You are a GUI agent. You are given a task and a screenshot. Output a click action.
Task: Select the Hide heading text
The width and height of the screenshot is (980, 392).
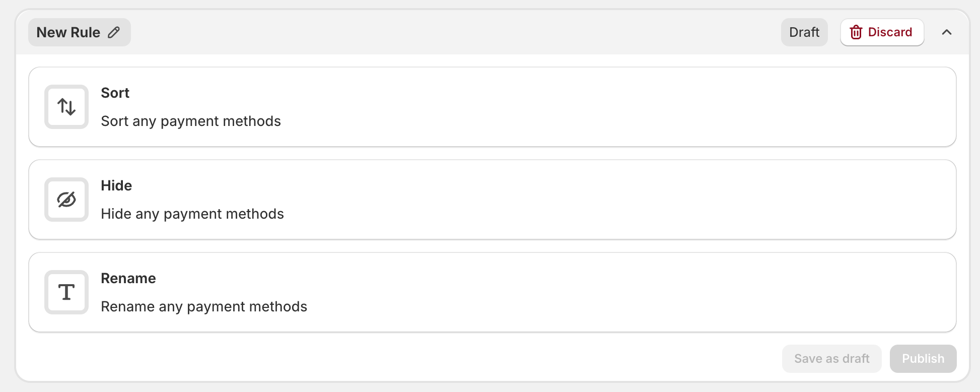[x=116, y=185]
